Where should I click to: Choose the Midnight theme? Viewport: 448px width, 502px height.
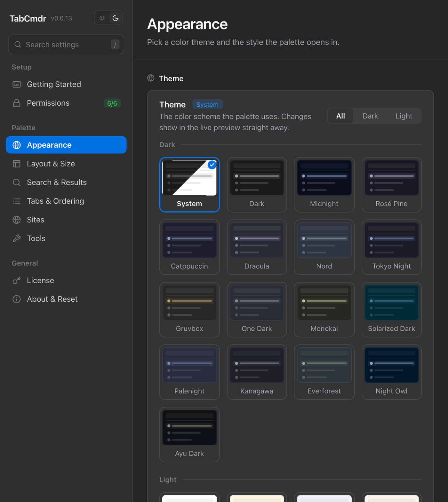pyautogui.click(x=324, y=185)
